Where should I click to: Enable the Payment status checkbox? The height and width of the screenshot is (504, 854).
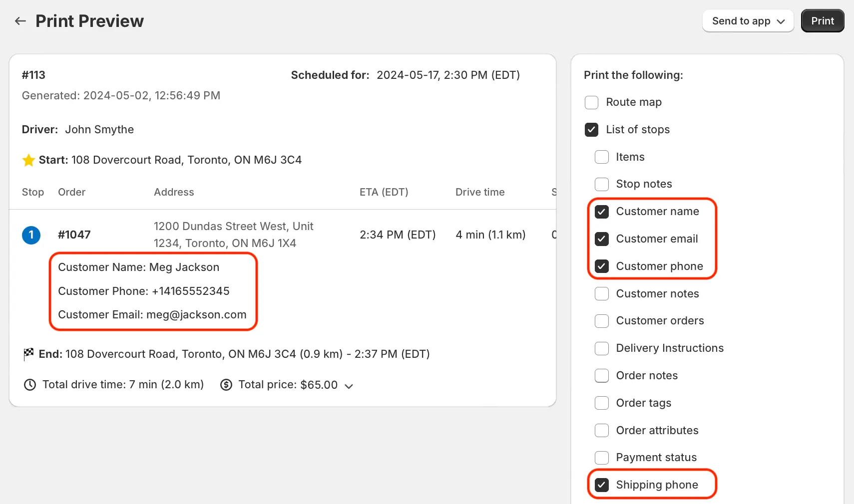(602, 458)
